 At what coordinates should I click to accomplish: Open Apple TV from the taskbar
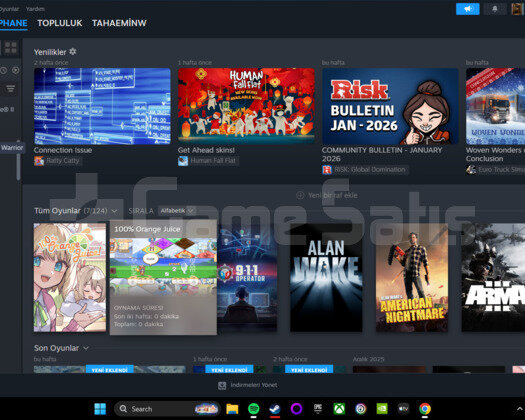tap(403, 409)
